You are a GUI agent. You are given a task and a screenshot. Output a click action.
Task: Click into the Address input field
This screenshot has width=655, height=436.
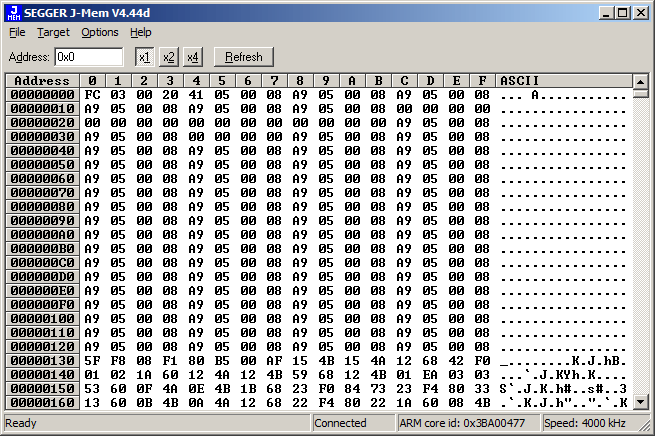[x=88, y=57]
